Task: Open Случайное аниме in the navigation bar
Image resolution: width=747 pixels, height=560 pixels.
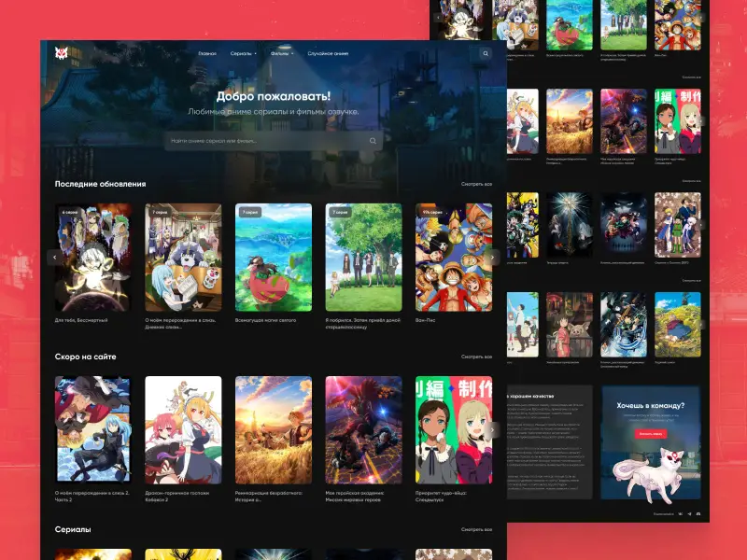Action: coord(328,54)
